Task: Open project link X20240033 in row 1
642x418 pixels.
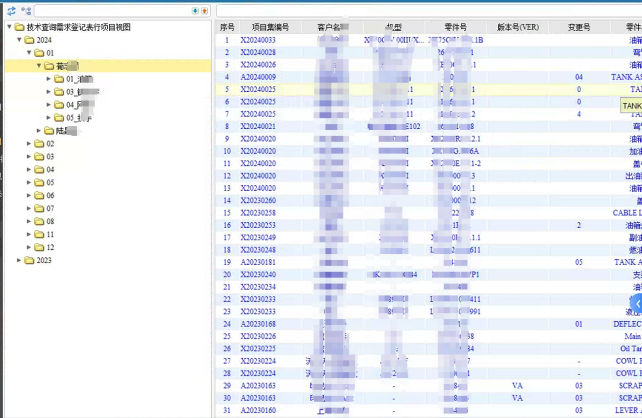Action: 258,40
